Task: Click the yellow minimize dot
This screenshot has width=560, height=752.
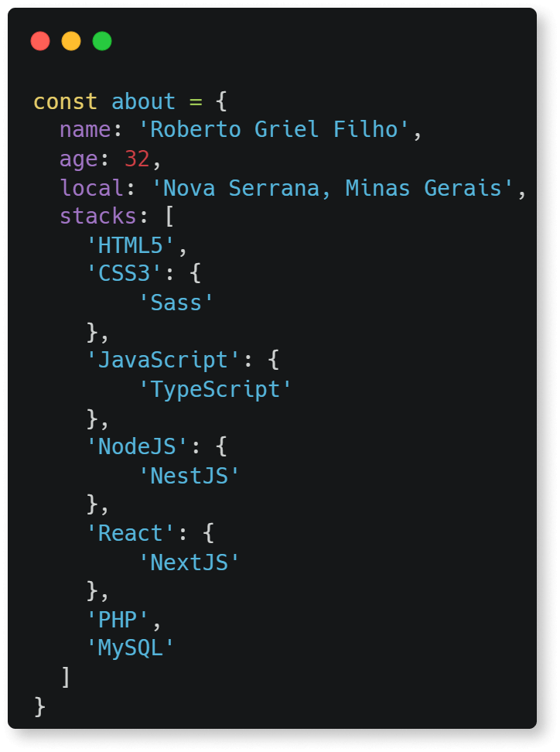Action: click(x=71, y=41)
